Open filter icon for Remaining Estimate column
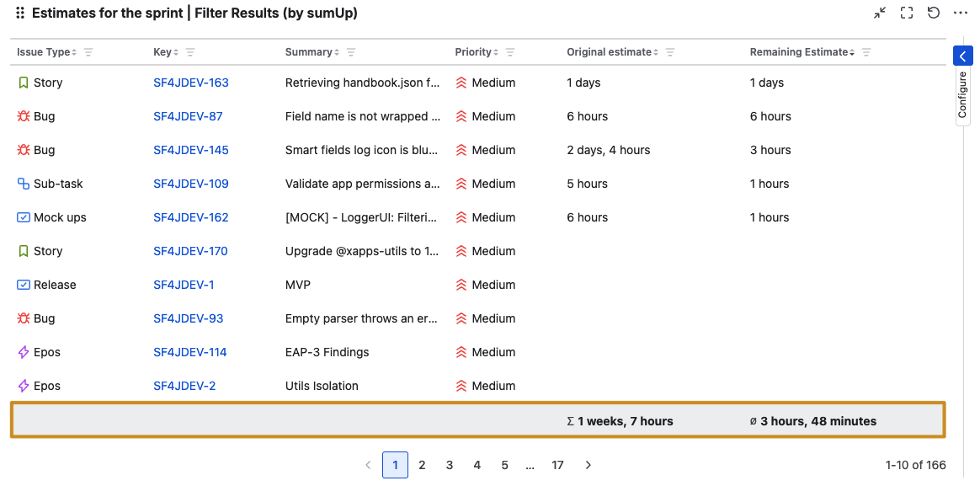980x486 pixels. coord(866,52)
